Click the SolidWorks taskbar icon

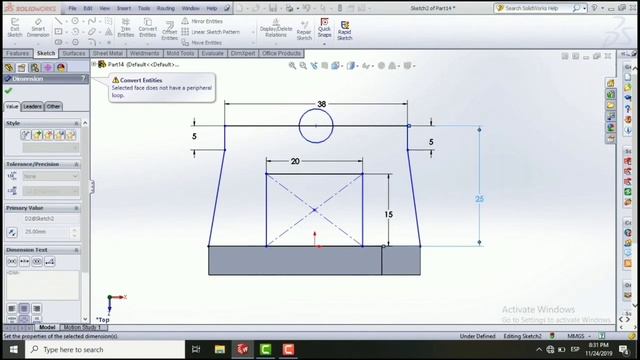pos(242,349)
